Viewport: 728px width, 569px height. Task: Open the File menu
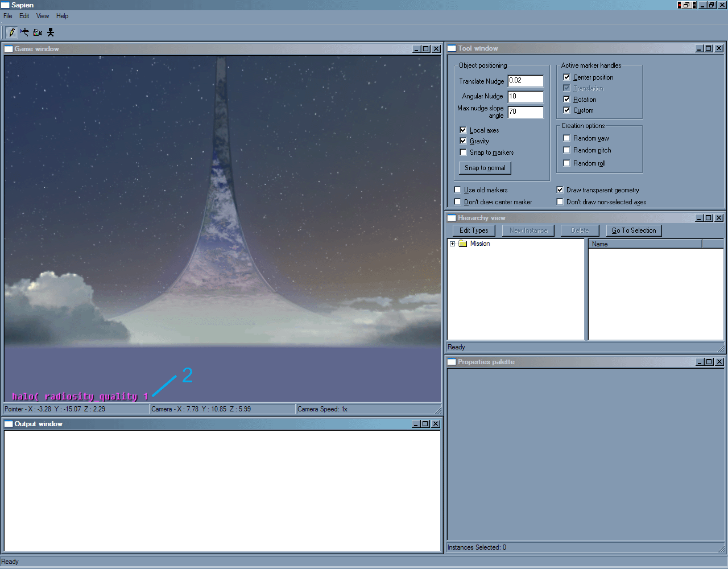pos(8,16)
